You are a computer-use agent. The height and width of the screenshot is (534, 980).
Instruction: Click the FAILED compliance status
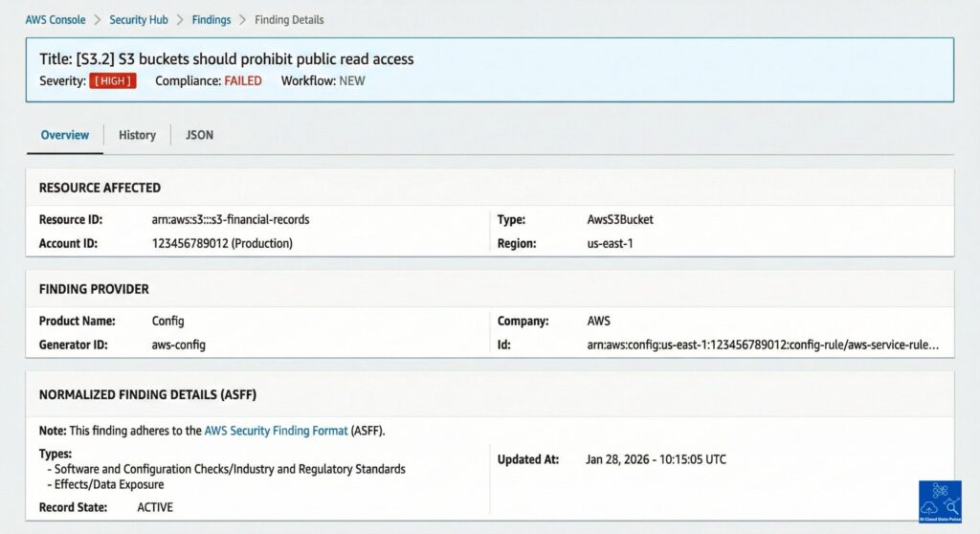[243, 80]
